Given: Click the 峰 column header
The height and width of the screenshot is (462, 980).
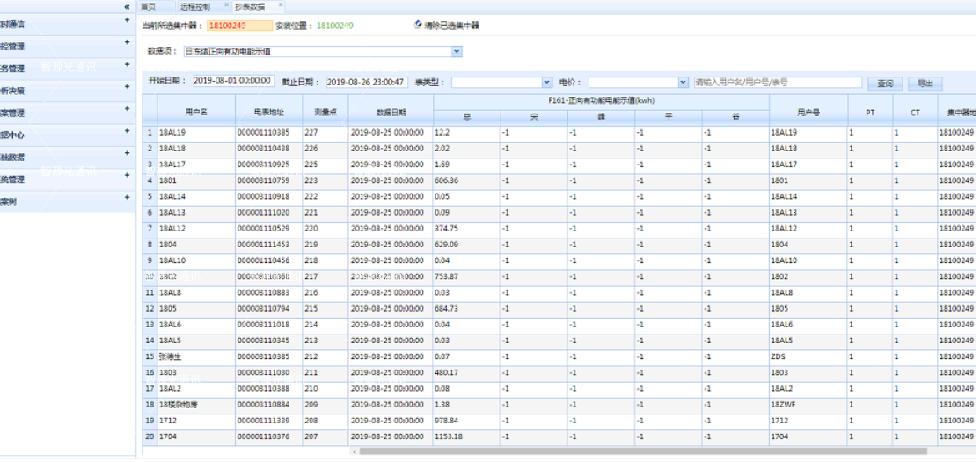Looking at the screenshot, I should 601,117.
